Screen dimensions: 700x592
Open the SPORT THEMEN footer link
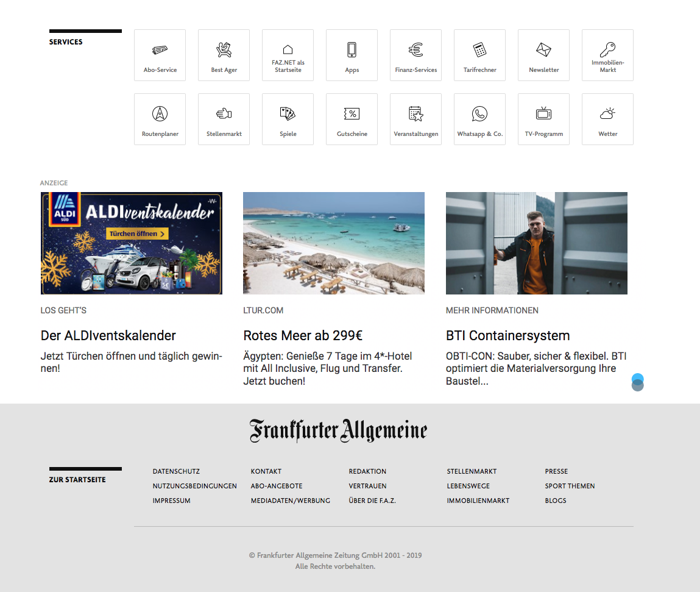570,486
